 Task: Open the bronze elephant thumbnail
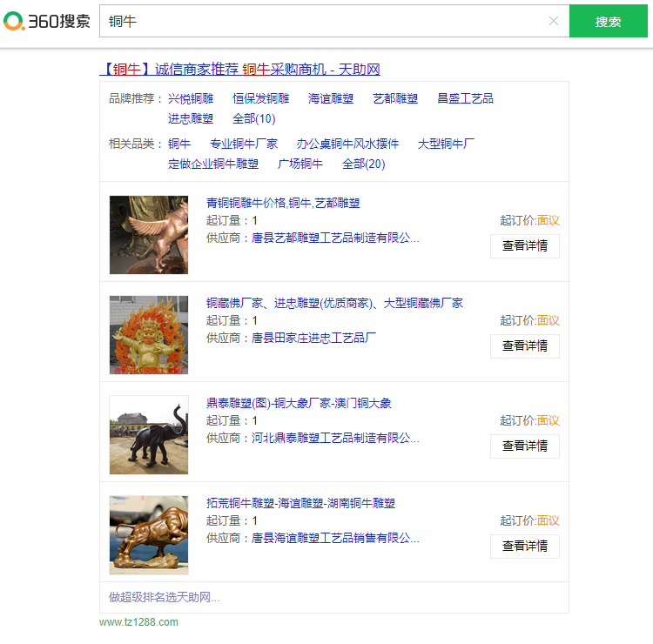(149, 435)
